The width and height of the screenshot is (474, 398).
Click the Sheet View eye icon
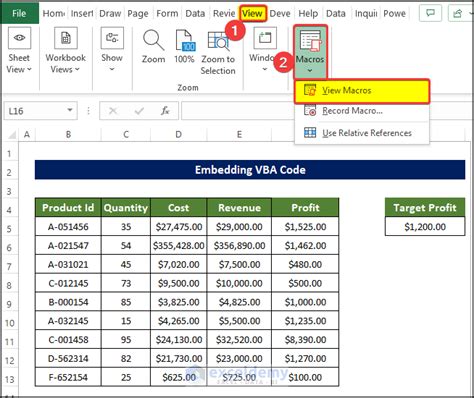click(x=19, y=38)
